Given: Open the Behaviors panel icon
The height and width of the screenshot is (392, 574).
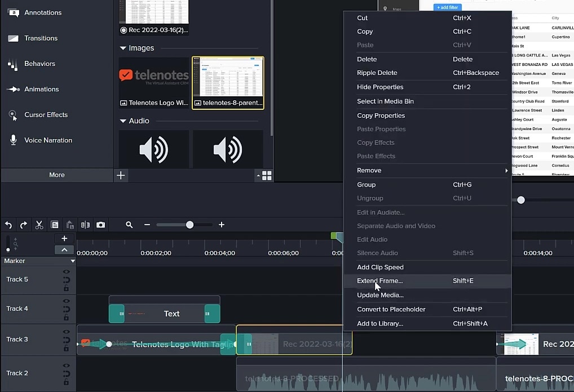Looking at the screenshot, I should [12, 64].
